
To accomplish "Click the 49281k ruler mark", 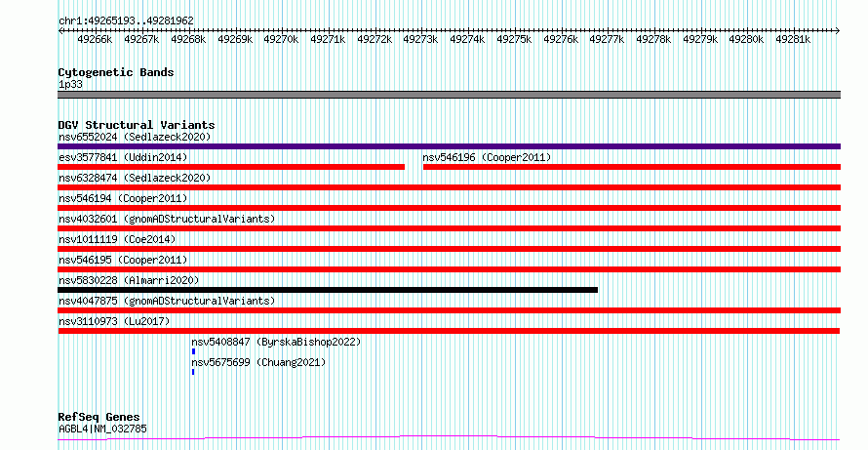I will click(x=793, y=39).
